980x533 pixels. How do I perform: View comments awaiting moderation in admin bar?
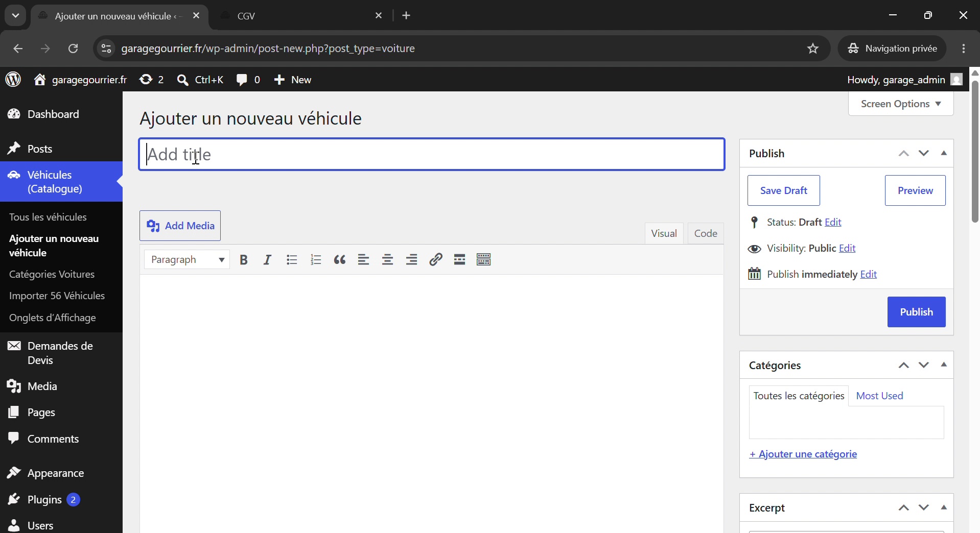coord(248,80)
